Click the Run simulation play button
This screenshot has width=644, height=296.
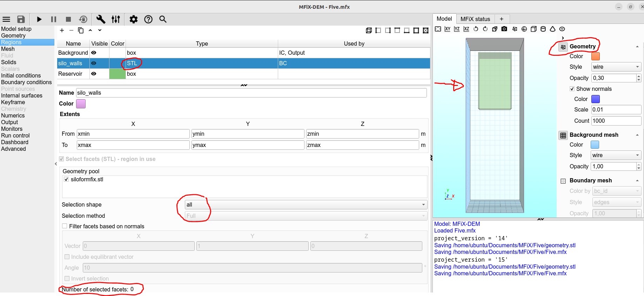click(39, 19)
